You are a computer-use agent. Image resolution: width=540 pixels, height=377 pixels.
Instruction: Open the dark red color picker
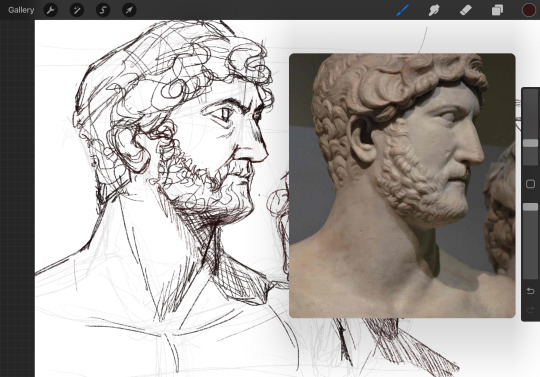click(x=529, y=10)
